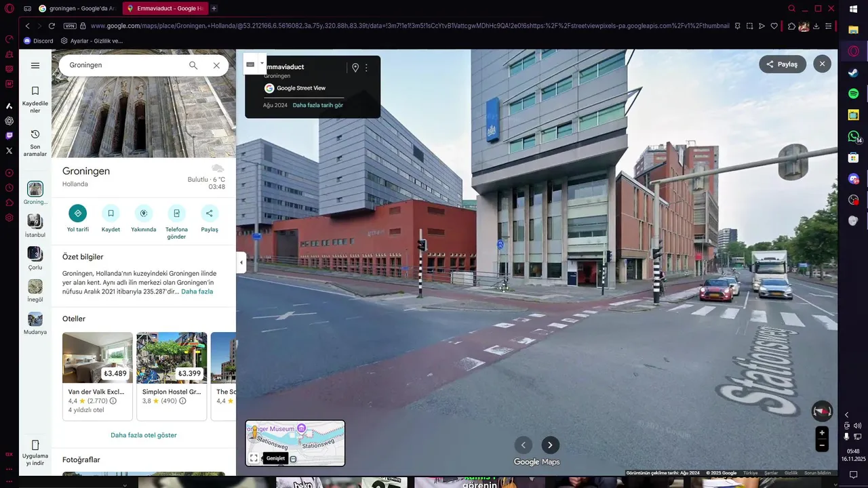Viewport: 868px width, 488px height.
Task: Open three-dot menu on Emmaviaduct card
Action: [366, 68]
